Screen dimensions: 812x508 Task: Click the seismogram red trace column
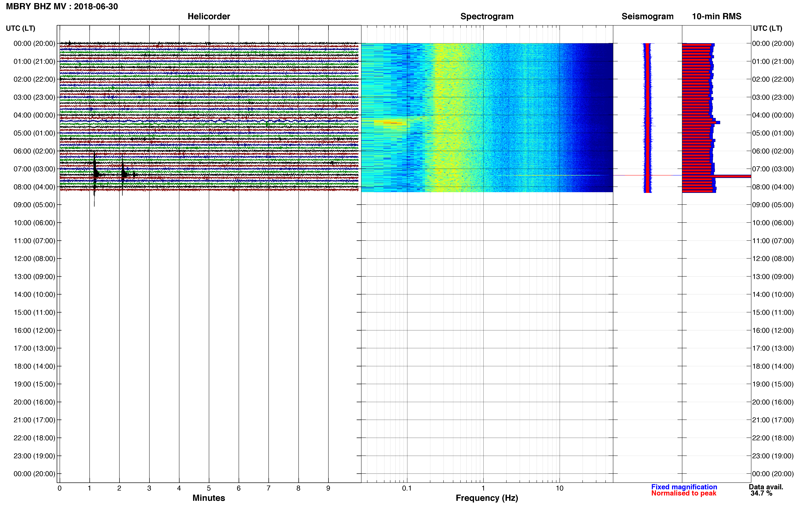[x=648, y=118]
